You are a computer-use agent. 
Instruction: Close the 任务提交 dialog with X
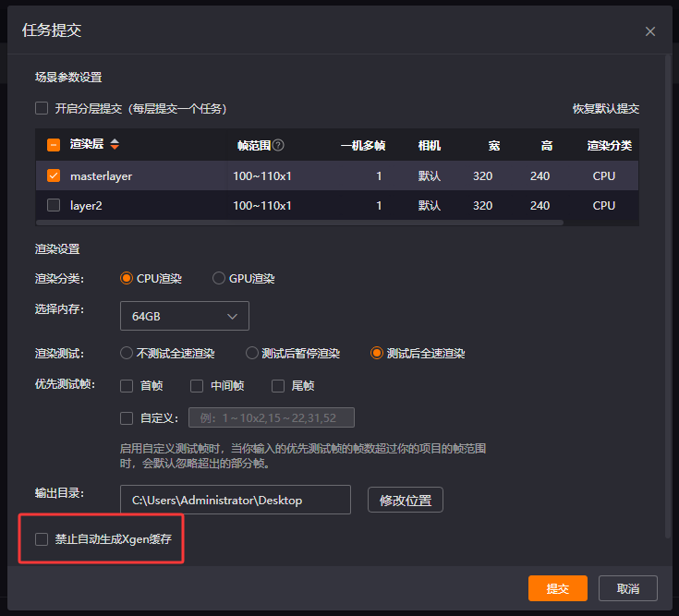click(650, 31)
